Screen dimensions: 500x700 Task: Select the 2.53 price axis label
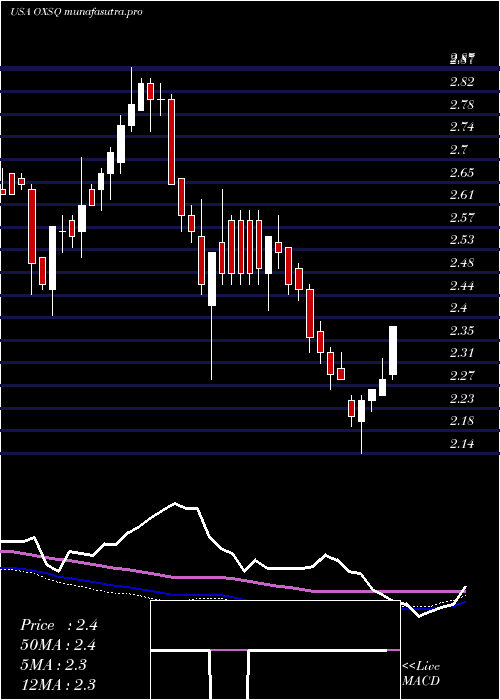pyautogui.click(x=462, y=240)
